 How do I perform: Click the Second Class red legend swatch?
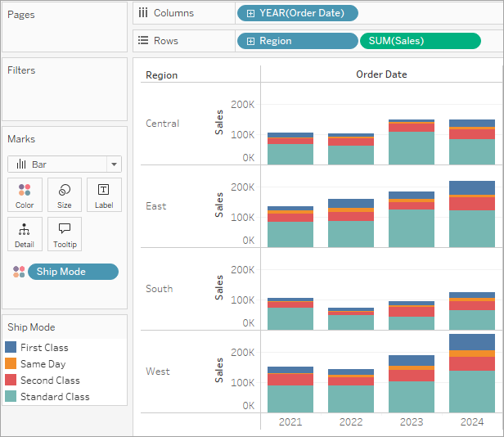pos(11,380)
